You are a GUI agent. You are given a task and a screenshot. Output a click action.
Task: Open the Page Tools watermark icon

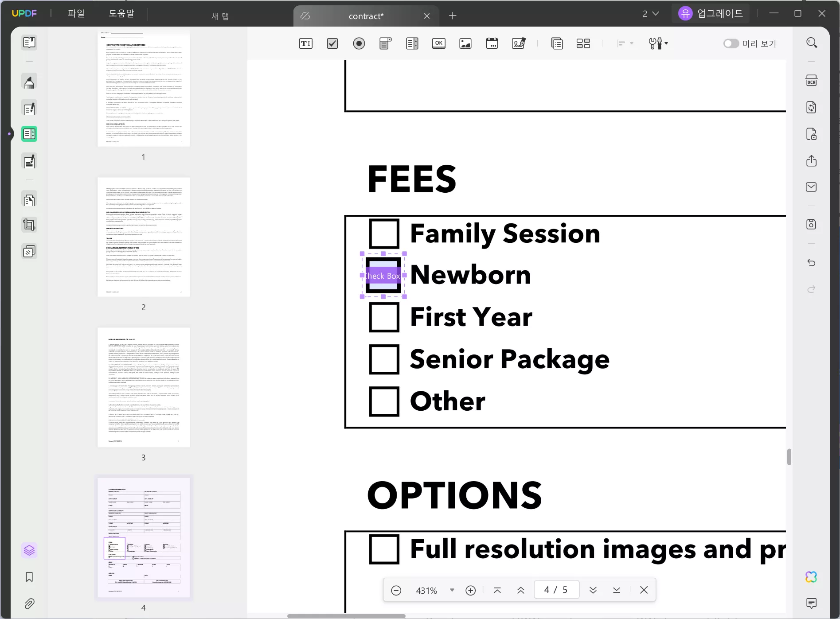[x=29, y=252]
